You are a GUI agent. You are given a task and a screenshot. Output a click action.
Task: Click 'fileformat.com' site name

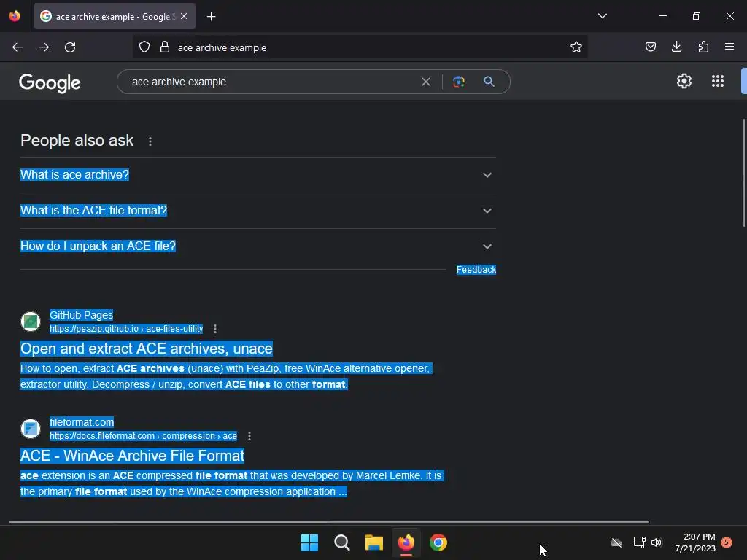pyautogui.click(x=82, y=422)
